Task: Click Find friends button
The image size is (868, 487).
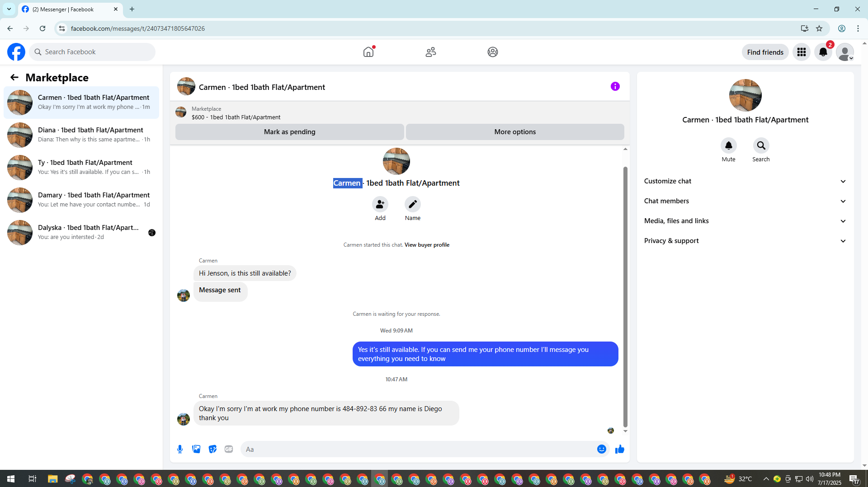Action: [x=765, y=52]
